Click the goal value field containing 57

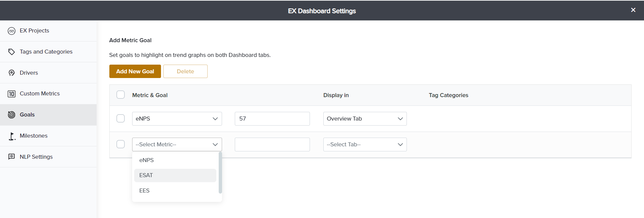click(272, 119)
